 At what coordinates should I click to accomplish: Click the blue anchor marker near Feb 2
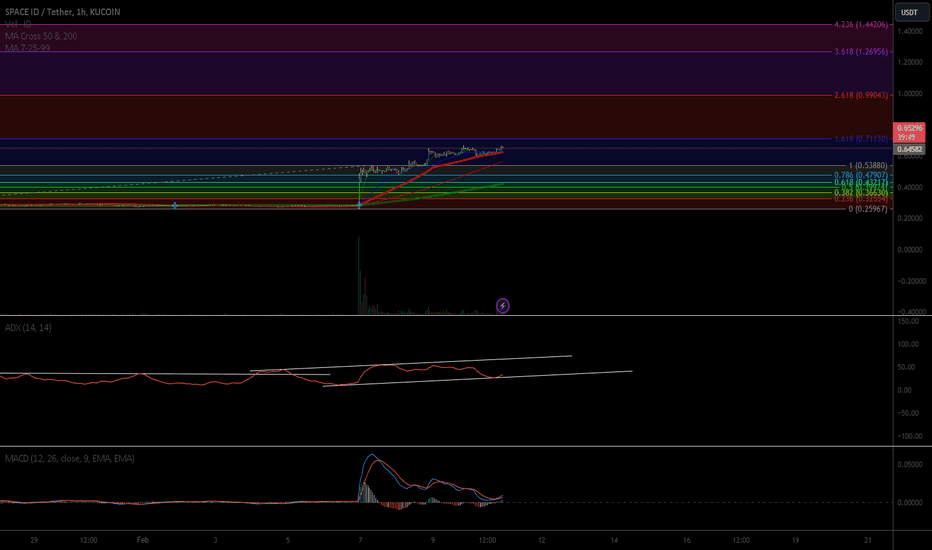(175, 205)
